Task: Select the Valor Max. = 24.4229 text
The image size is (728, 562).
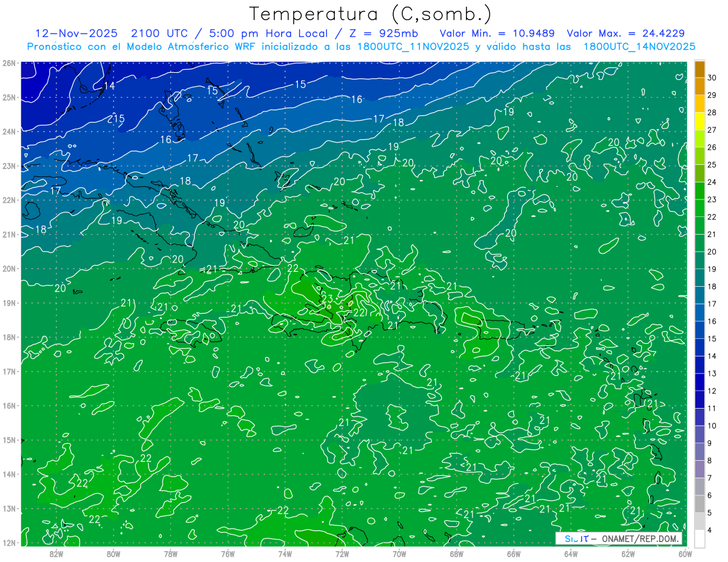Action: coord(625,33)
